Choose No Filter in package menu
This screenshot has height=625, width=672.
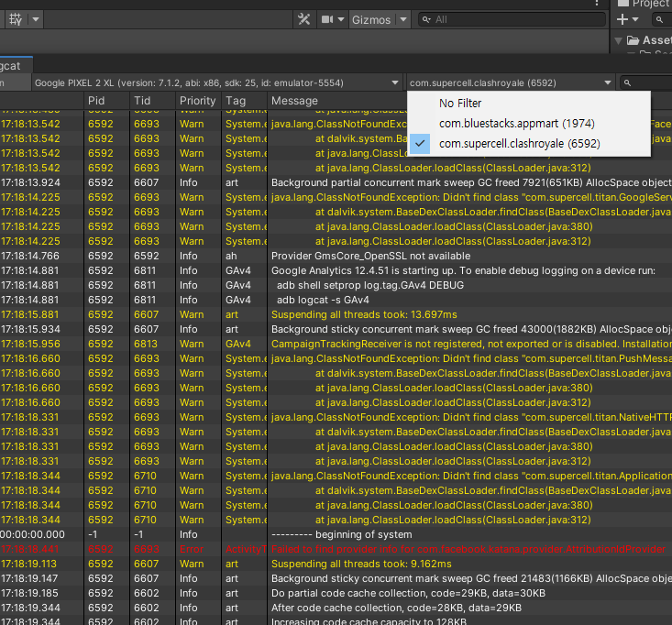pyautogui.click(x=529, y=104)
